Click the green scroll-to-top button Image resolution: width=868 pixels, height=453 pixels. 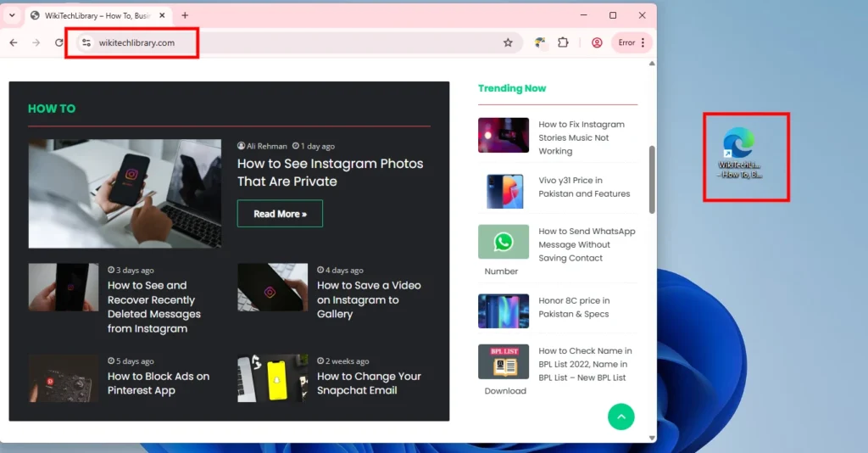click(621, 417)
